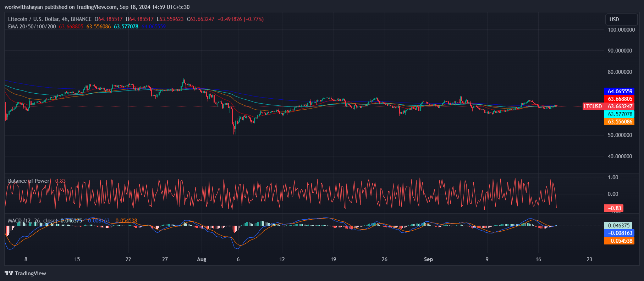Click the red -0.83 Balance of Power tag
The image size is (644, 281).
pos(614,208)
